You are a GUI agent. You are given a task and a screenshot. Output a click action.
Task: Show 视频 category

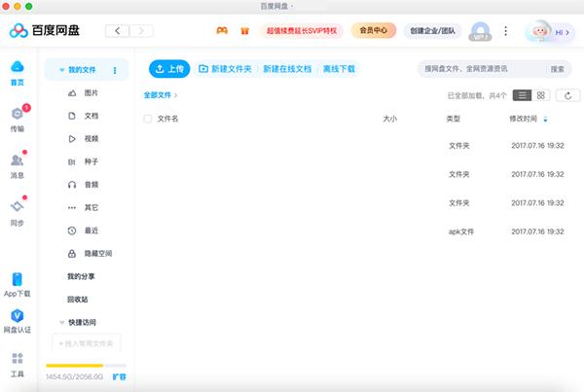84,139
